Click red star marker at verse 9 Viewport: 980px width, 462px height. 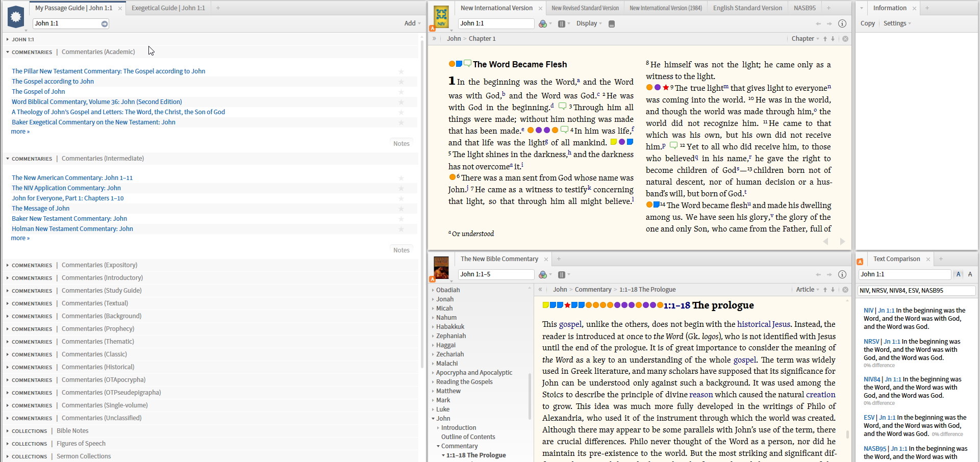[x=666, y=87]
